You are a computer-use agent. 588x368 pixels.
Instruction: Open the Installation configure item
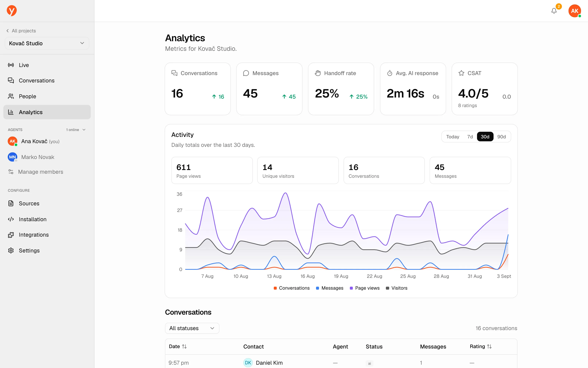click(x=47, y=219)
